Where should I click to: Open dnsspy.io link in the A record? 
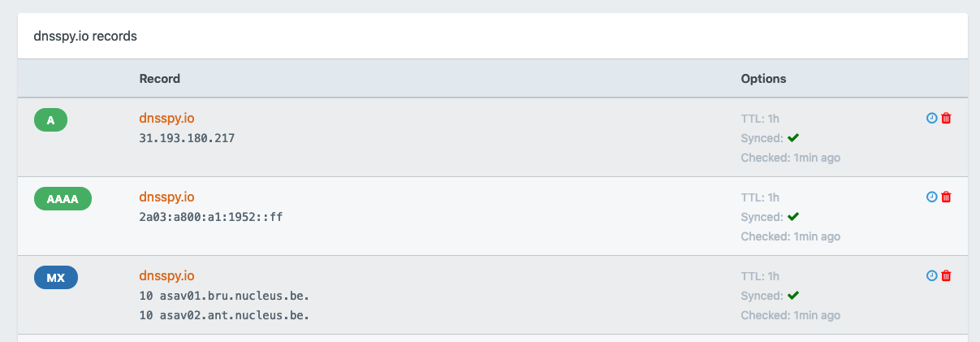click(x=166, y=118)
